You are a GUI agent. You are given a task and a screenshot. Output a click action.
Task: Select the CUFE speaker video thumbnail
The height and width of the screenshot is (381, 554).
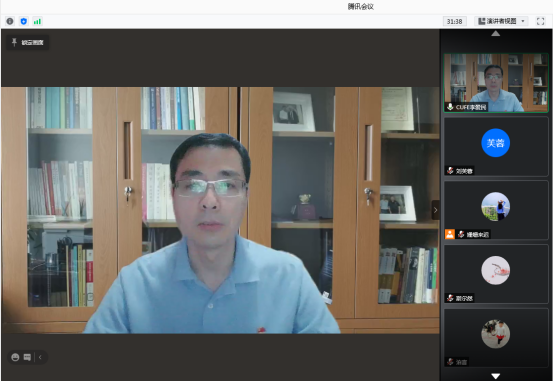coord(496,83)
